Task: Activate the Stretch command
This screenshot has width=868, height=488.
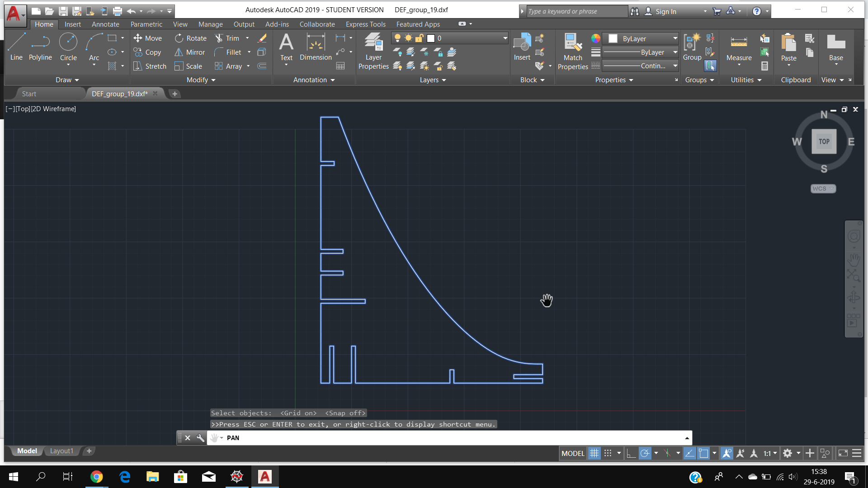Action: pyautogui.click(x=150, y=66)
